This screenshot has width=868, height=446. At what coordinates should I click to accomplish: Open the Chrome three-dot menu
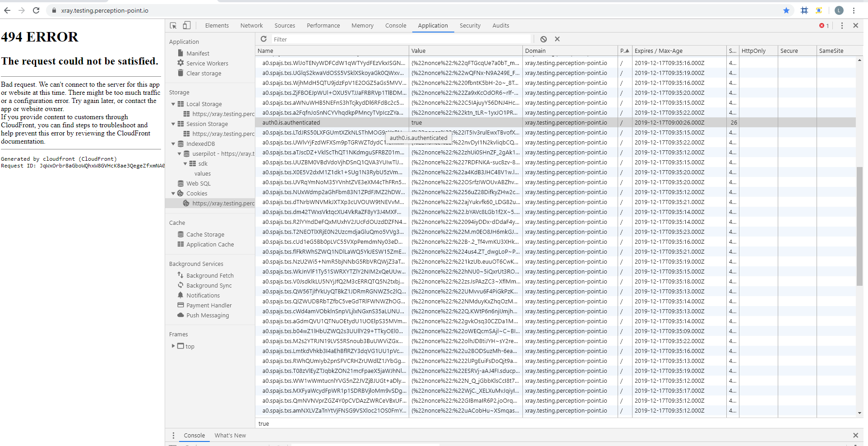pyautogui.click(x=854, y=10)
